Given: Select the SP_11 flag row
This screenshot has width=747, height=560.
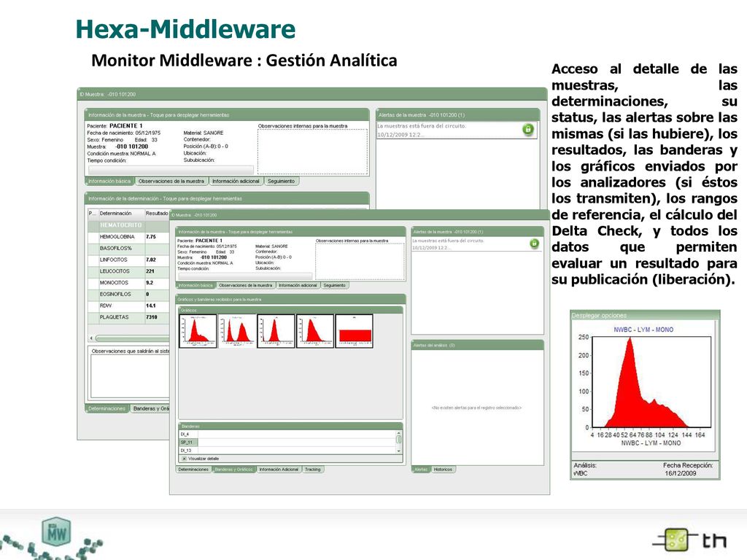Looking at the screenshot, I should click(287, 443).
